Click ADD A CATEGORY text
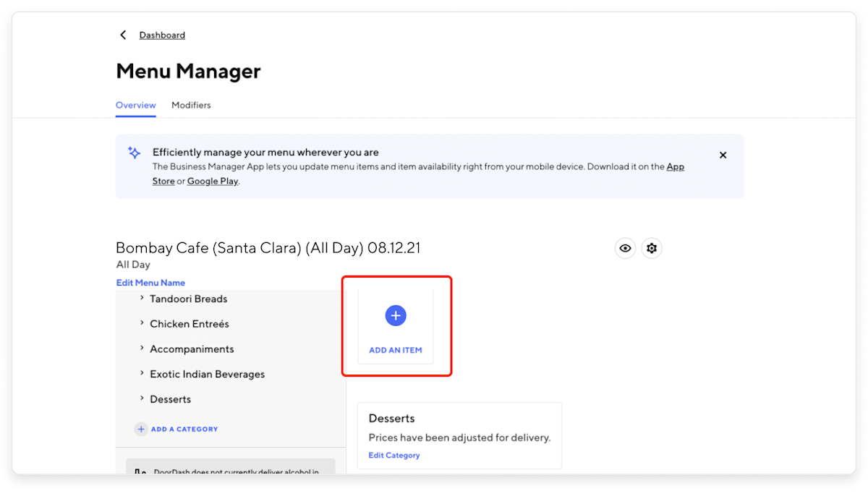The width and height of the screenshot is (868, 496). [184, 429]
